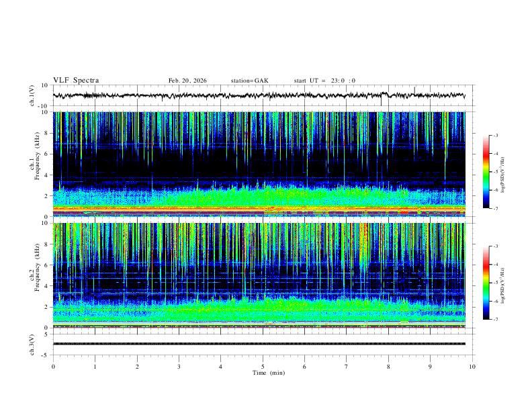Click the "6" kHz tick on ch.1 frequency axis
This screenshot has width=532, height=411.
tap(46, 154)
